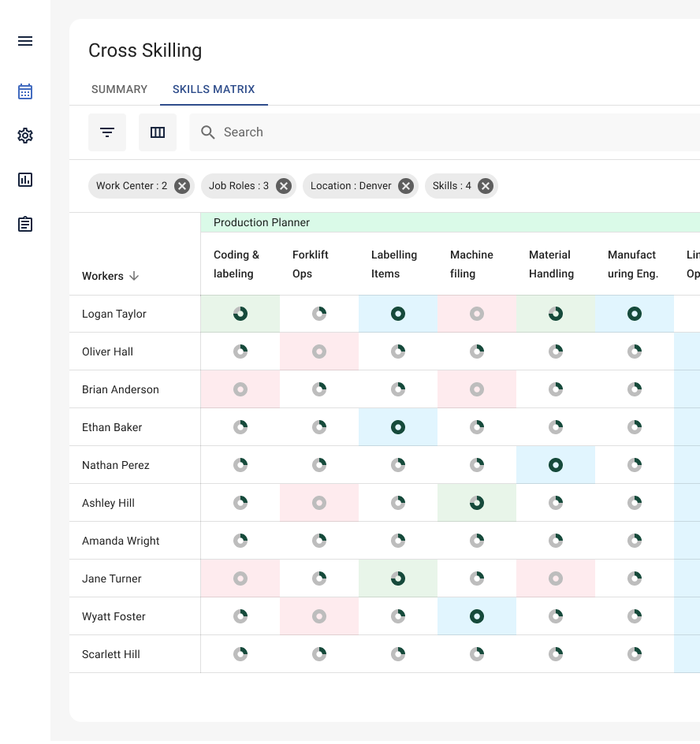Click Jane Turner's Coding & labeling skill cell
The width and height of the screenshot is (700, 744).
click(x=240, y=578)
